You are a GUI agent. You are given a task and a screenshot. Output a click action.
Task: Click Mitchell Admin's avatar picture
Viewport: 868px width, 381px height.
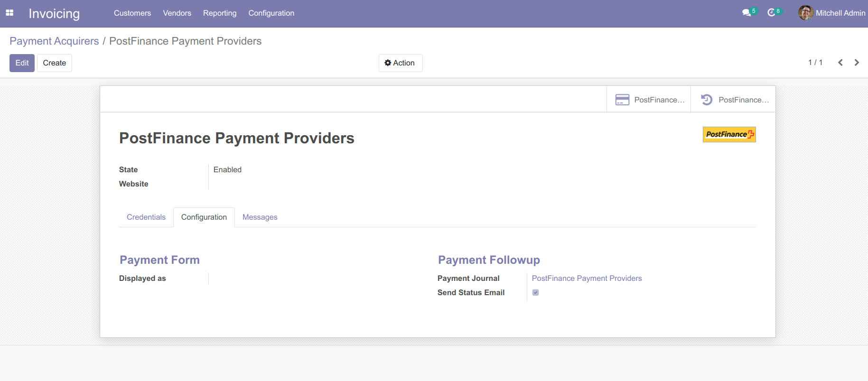(805, 13)
